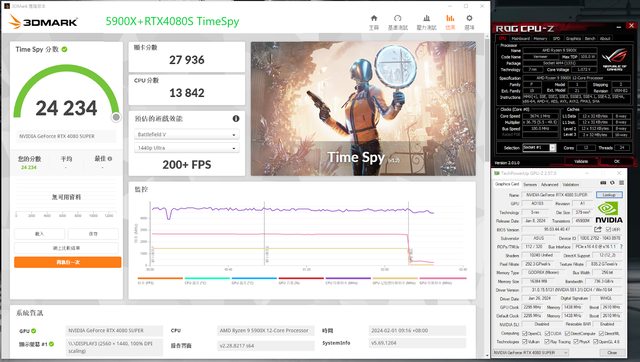
Task: Expand the 1440p Ultra resolution dropdown
Action: pyautogui.click(x=187, y=148)
